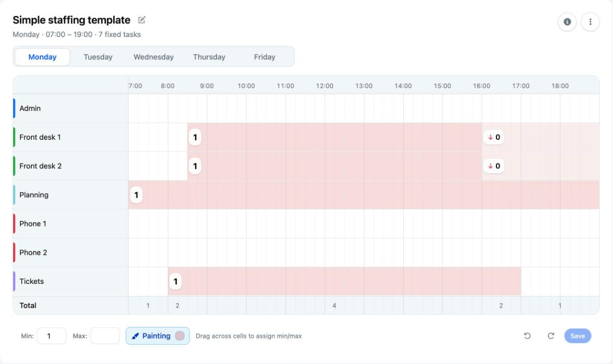The image size is (613, 364).
Task: Select the Monday tab
Action: pos(42,57)
